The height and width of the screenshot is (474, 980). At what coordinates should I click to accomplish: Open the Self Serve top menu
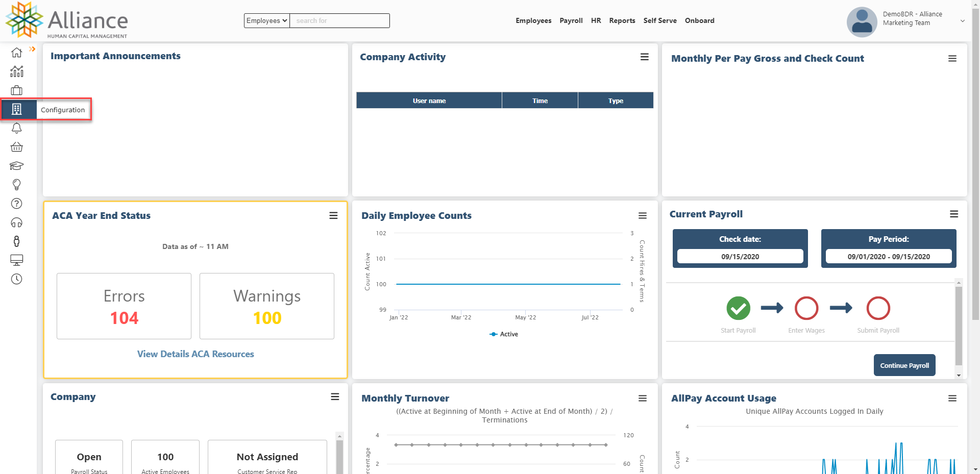click(660, 20)
